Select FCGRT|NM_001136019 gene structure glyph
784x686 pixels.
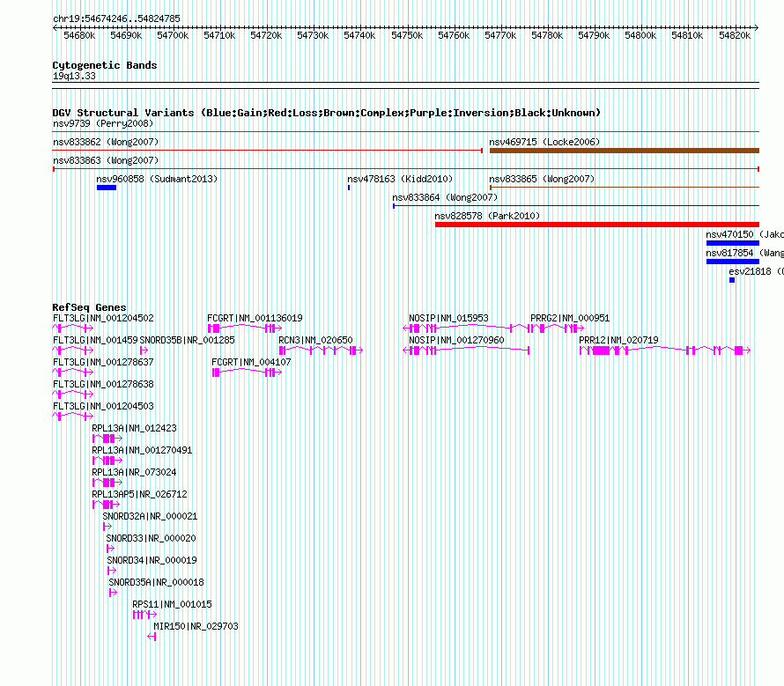[x=245, y=328]
